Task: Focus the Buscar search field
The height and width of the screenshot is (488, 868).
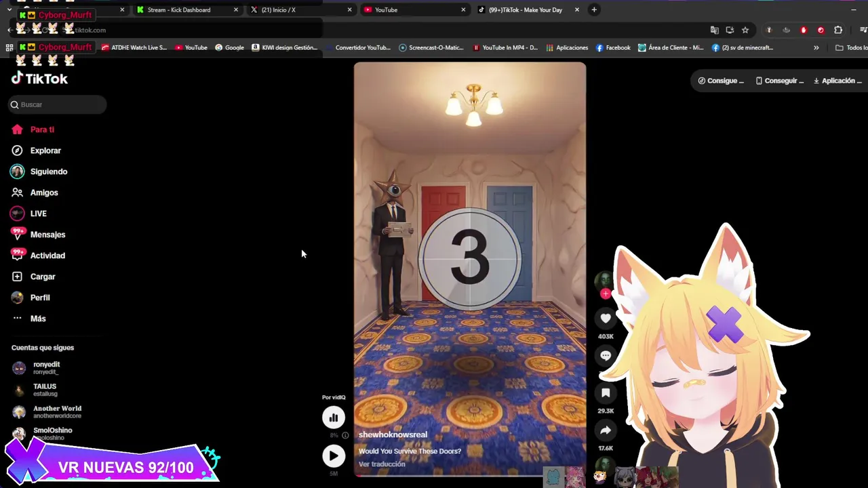Action: pos(58,104)
